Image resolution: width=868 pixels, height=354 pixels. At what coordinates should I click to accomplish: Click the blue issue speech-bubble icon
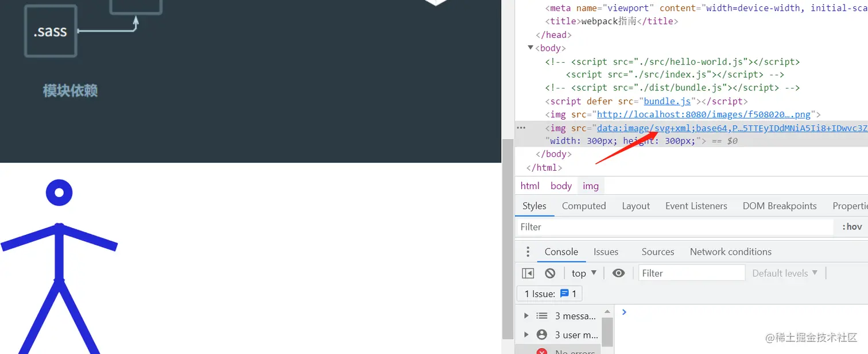pyautogui.click(x=564, y=294)
